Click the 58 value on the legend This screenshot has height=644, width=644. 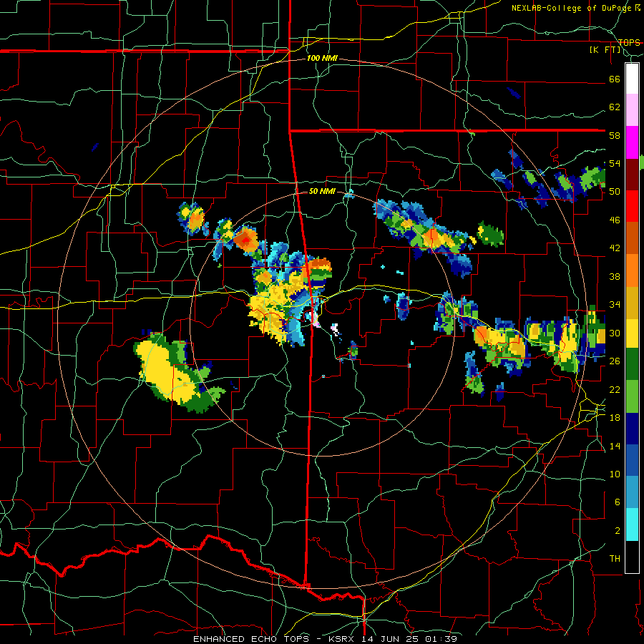[615, 135]
